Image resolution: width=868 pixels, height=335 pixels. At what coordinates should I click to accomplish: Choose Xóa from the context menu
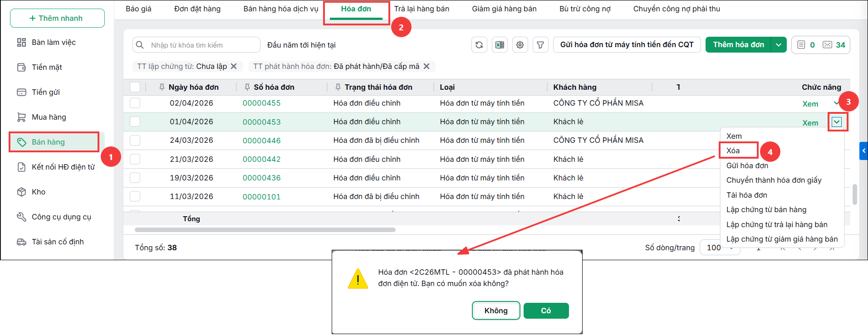(x=733, y=151)
